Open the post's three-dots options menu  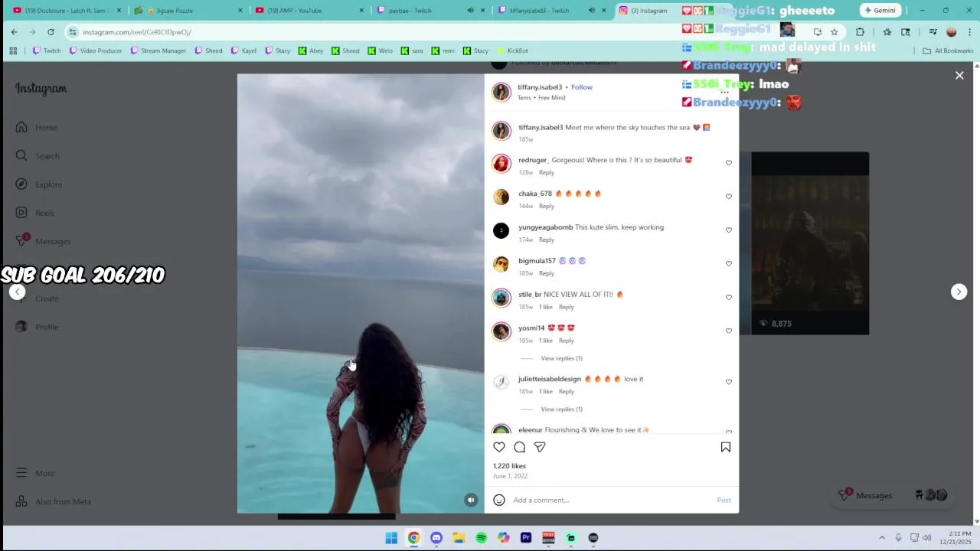point(724,93)
